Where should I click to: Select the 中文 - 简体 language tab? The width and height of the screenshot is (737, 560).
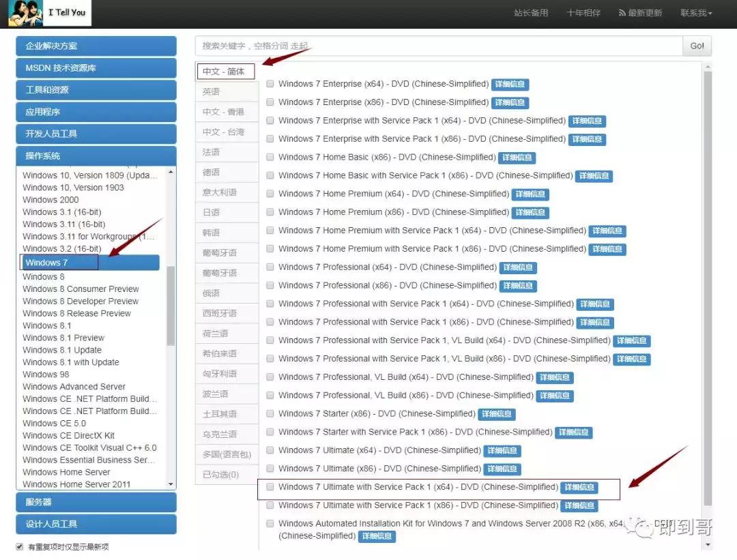coord(226,72)
